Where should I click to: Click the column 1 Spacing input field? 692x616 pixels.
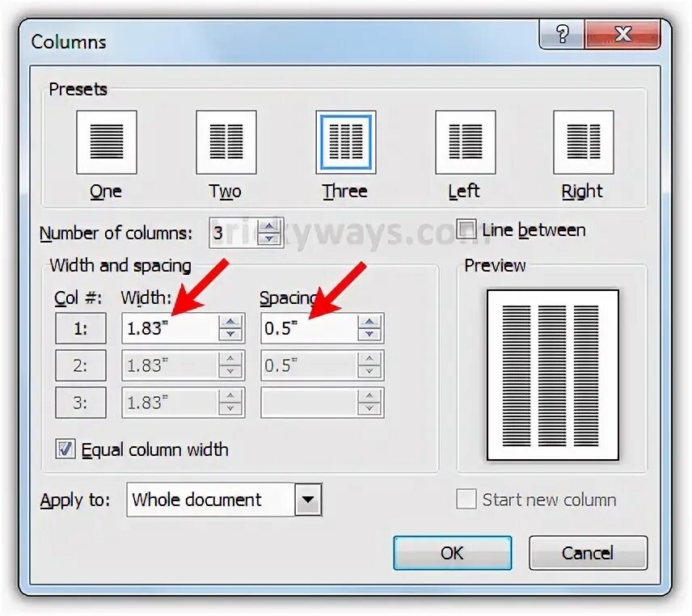(310, 328)
